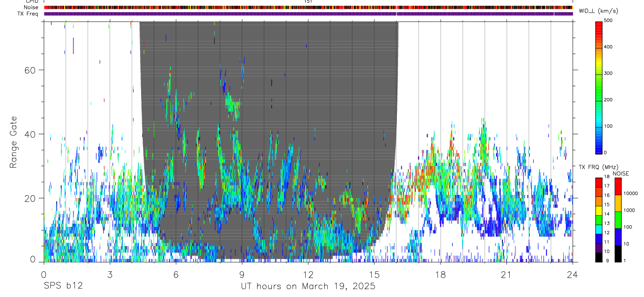Click the '9' tick on UT hours axis
The width and height of the screenshot is (644, 297).
click(x=242, y=274)
